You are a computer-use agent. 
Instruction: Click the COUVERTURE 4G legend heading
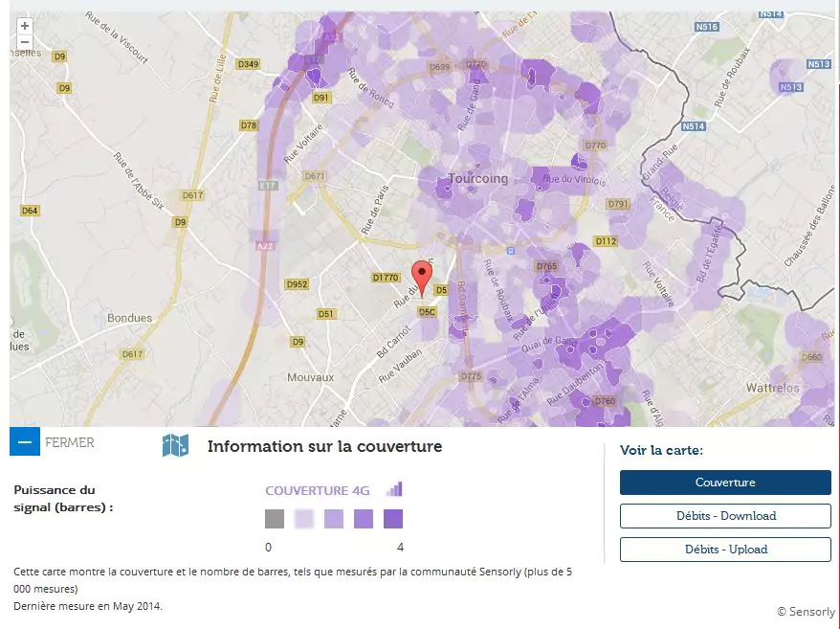coord(317,490)
